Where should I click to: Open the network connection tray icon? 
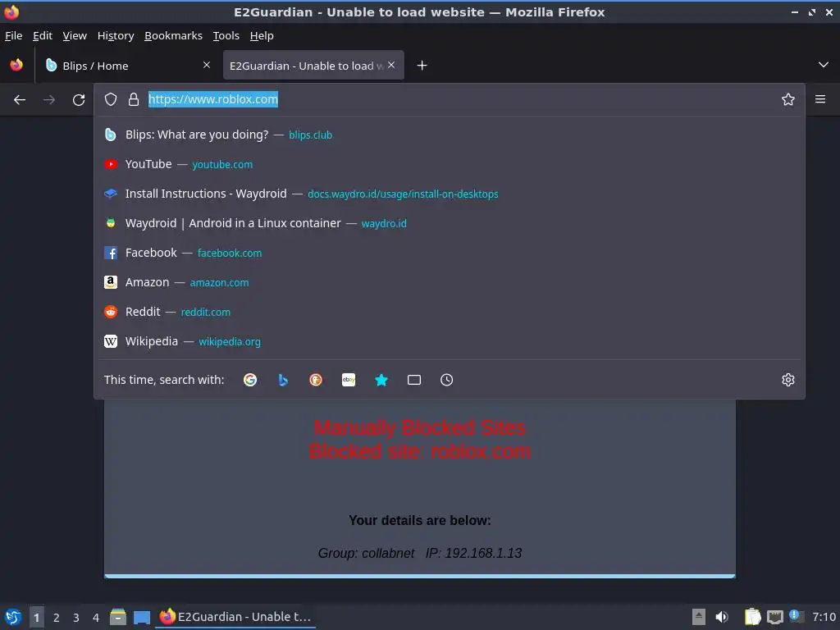click(x=774, y=617)
